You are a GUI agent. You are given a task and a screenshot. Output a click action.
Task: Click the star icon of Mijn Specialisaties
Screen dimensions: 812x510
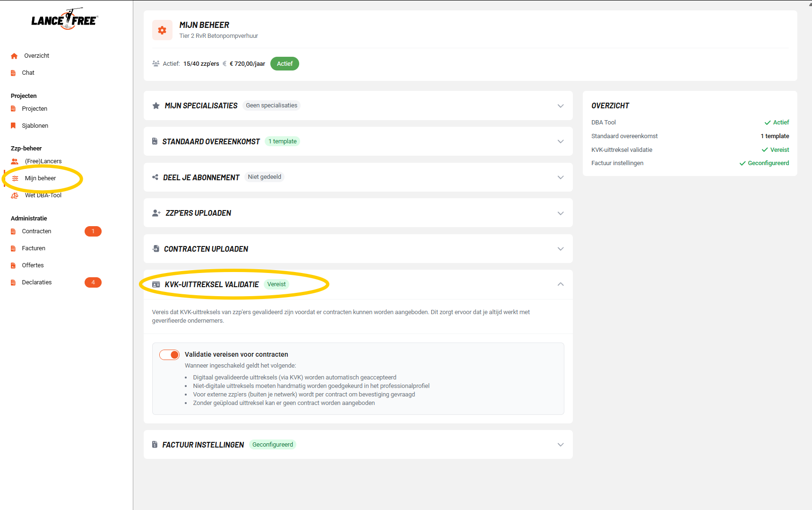click(x=156, y=106)
